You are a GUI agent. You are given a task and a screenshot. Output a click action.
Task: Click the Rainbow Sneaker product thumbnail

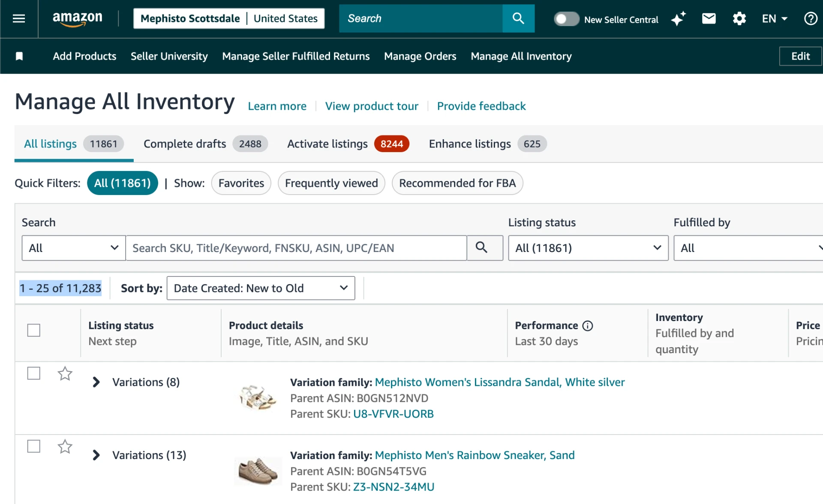(x=258, y=471)
